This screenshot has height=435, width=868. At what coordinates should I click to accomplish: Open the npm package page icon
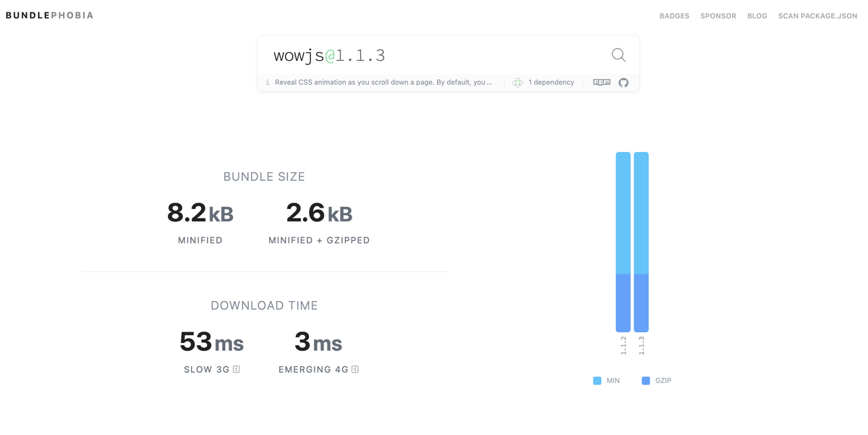pos(602,83)
